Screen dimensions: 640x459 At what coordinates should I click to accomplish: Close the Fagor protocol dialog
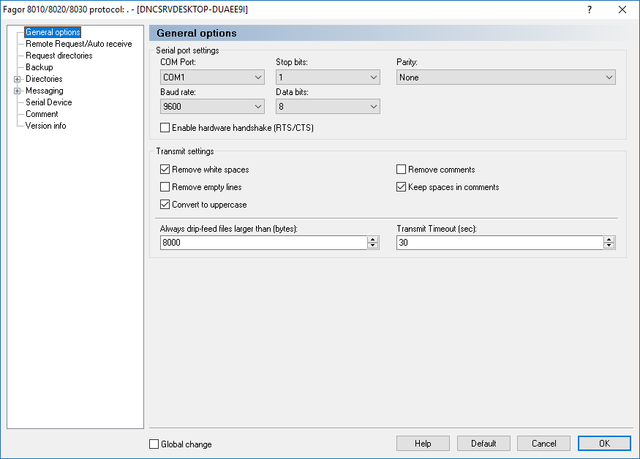point(622,9)
